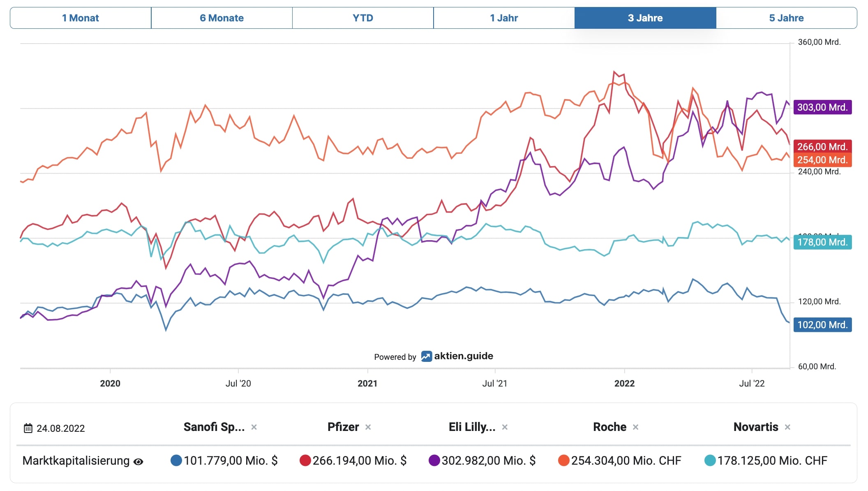
Task: Click the 178,00 Mrd. teal value label
Action: click(823, 242)
